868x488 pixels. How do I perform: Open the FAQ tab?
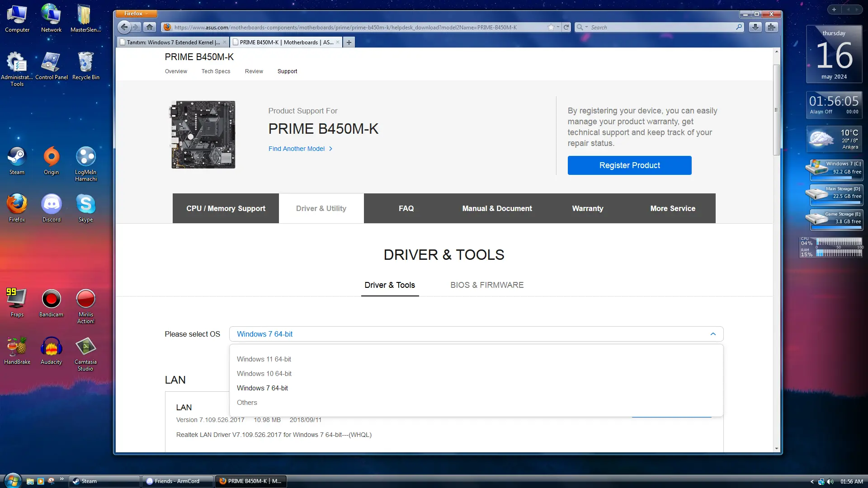click(x=406, y=208)
